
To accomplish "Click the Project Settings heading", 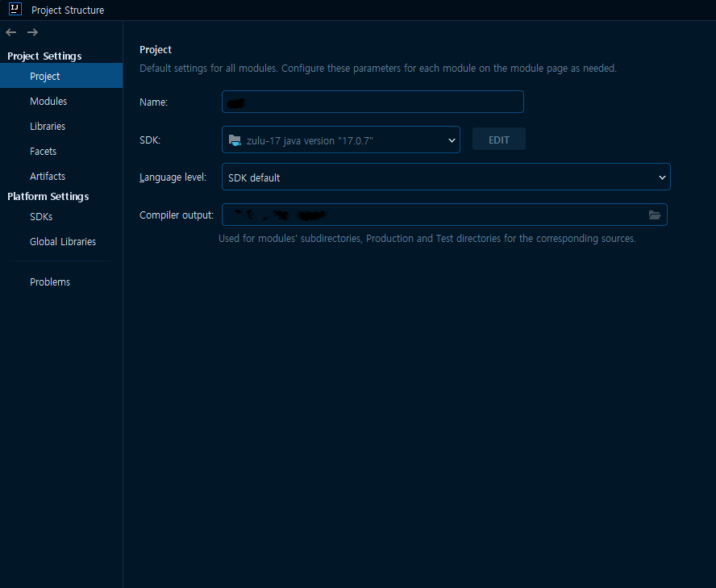I will point(44,56).
